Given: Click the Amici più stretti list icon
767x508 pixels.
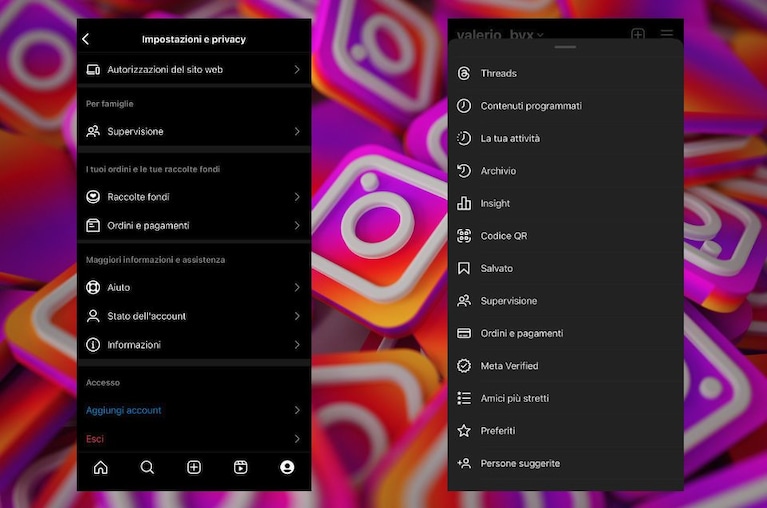Looking at the screenshot, I should pyautogui.click(x=464, y=398).
